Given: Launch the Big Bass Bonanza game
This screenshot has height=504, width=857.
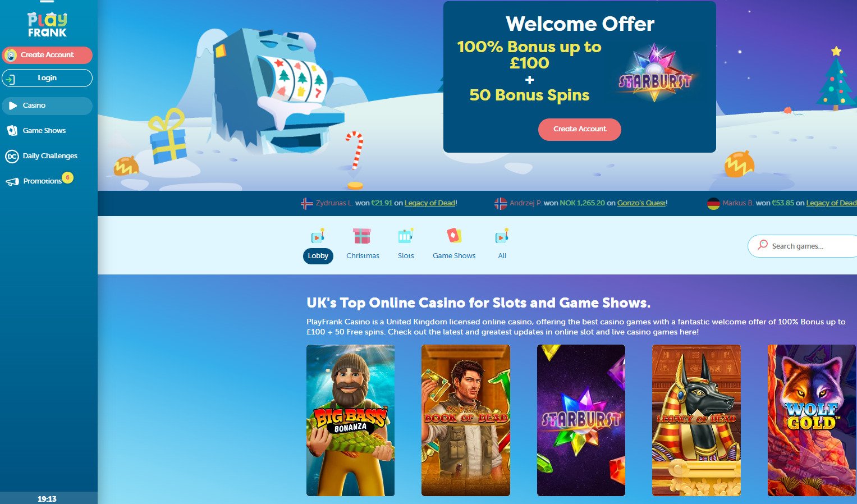Looking at the screenshot, I should 350,420.
